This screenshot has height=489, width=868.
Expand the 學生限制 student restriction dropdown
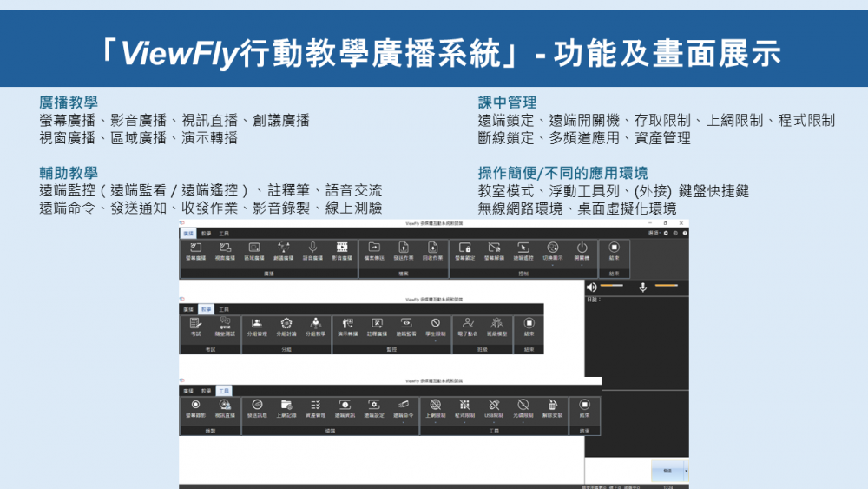click(x=436, y=339)
